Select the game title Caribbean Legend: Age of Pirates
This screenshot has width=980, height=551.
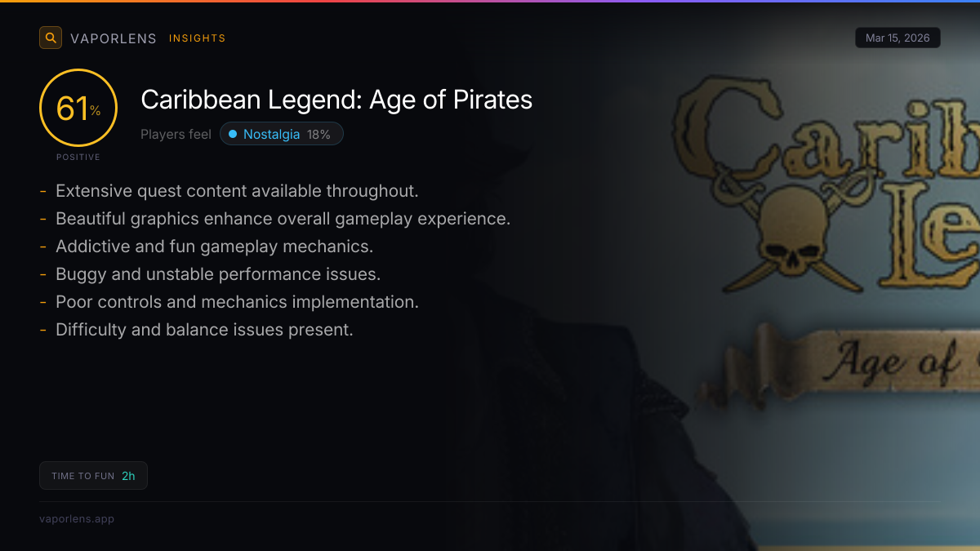pos(336,100)
